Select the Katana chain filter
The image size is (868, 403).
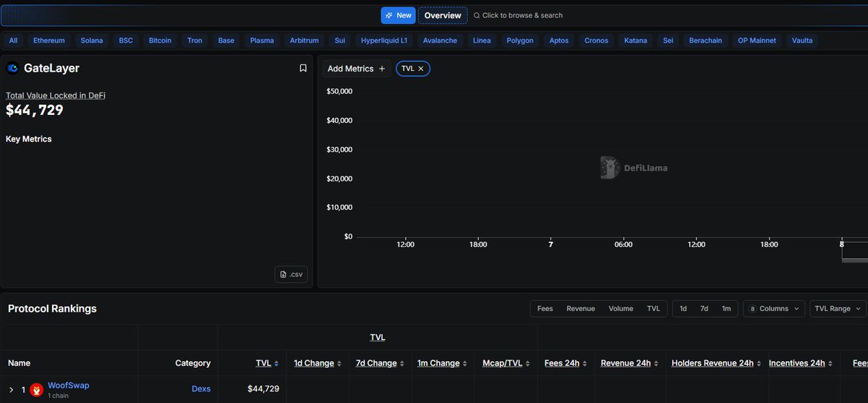tap(636, 41)
